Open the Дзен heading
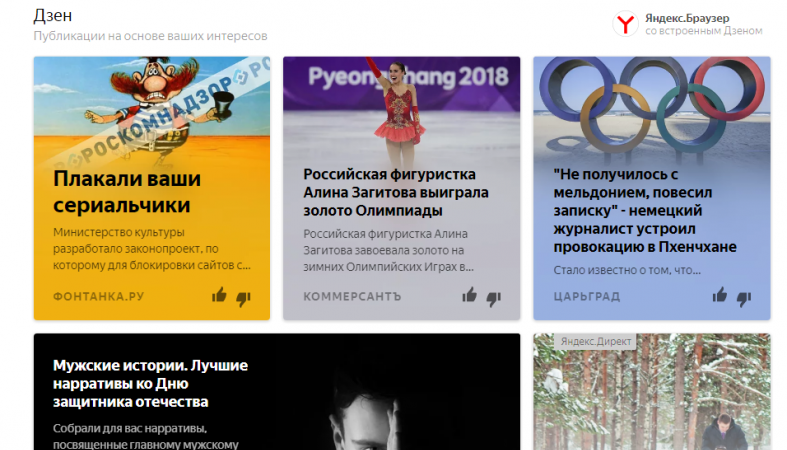The width and height of the screenshot is (787, 450). pos(53,15)
